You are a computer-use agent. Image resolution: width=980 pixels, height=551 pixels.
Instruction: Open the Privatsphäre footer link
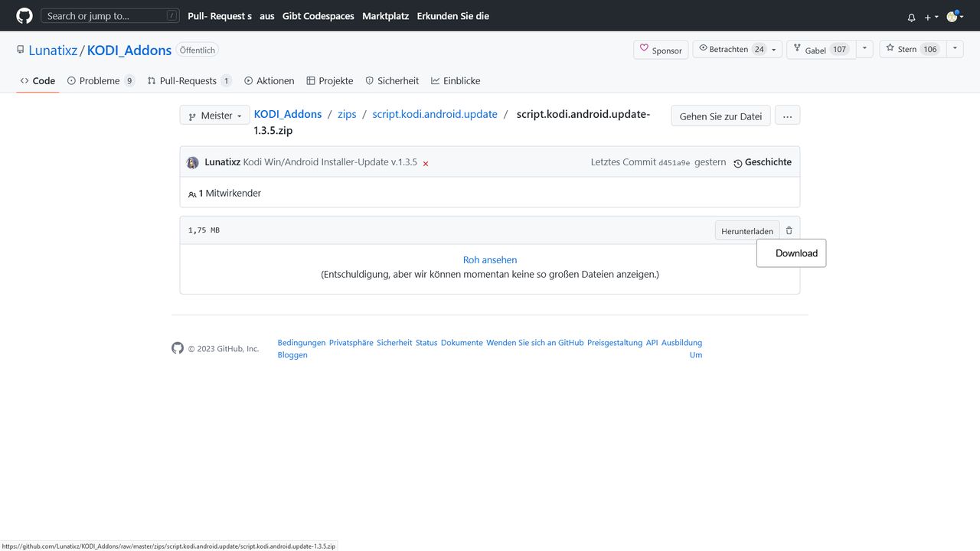[351, 343]
